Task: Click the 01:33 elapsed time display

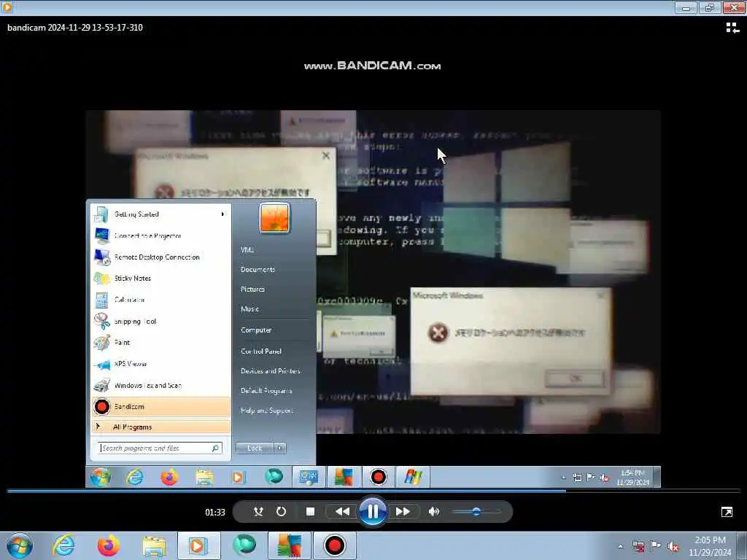Action: [215, 513]
